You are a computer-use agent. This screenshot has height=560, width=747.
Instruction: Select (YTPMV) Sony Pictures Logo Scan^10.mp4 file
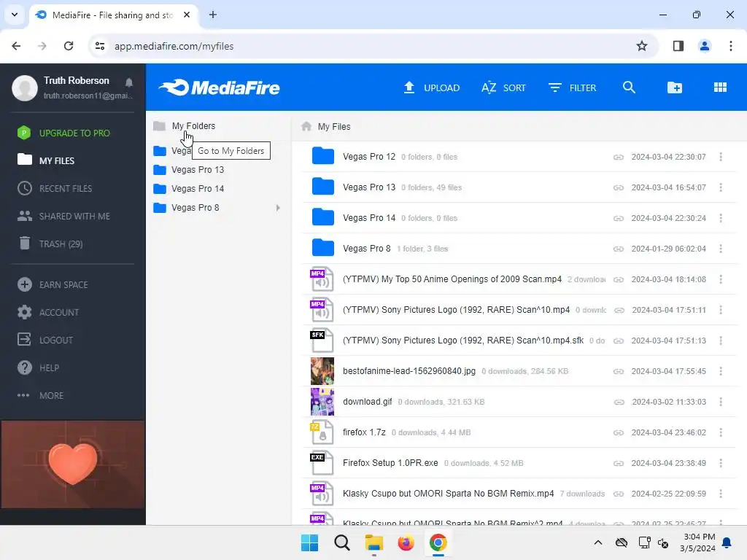tap(519, 309)
